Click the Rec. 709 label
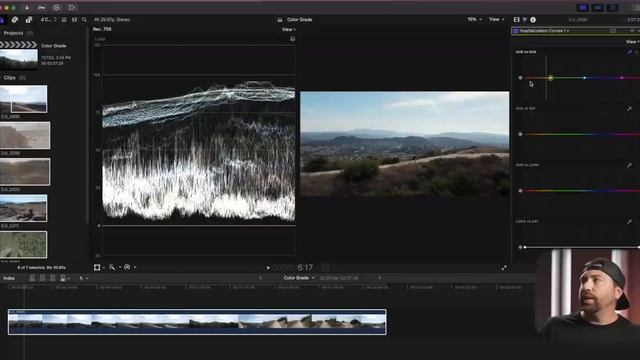640x360 pixels. click(102, 29)
